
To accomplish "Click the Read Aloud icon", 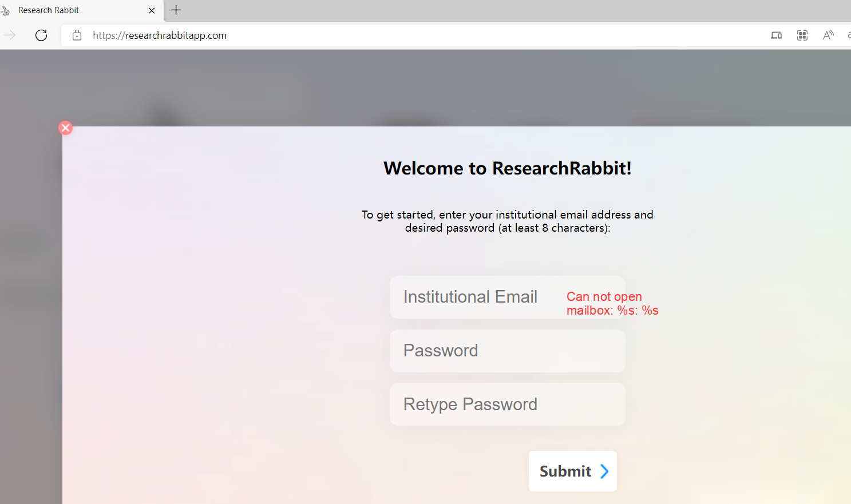I will pos(828,35).
